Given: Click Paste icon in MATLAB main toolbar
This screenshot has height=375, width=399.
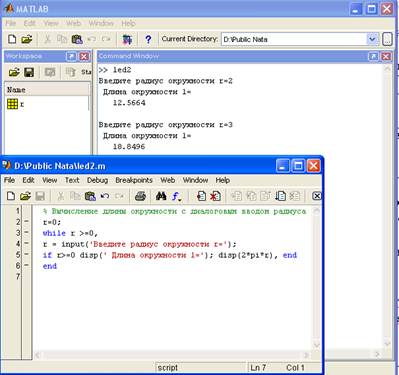Looking at the screenshot, I should coord(77,39).
